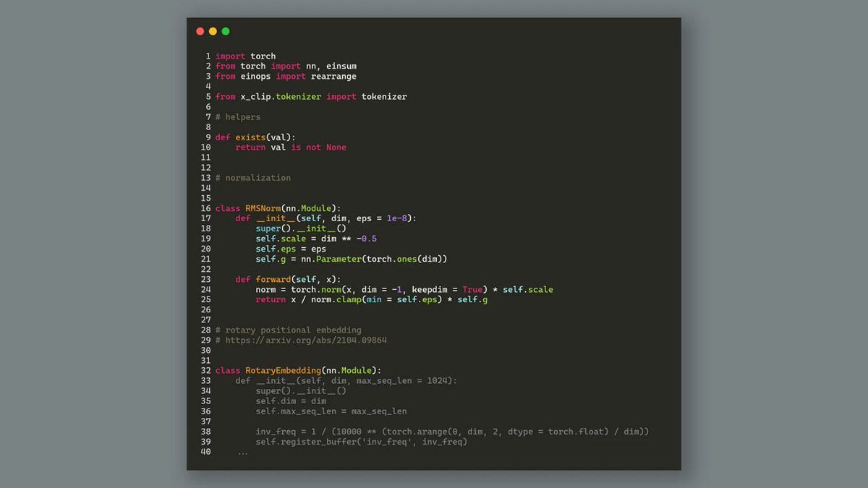Click 'self.scale = dim ** -0.5' line

coord(316,239)
